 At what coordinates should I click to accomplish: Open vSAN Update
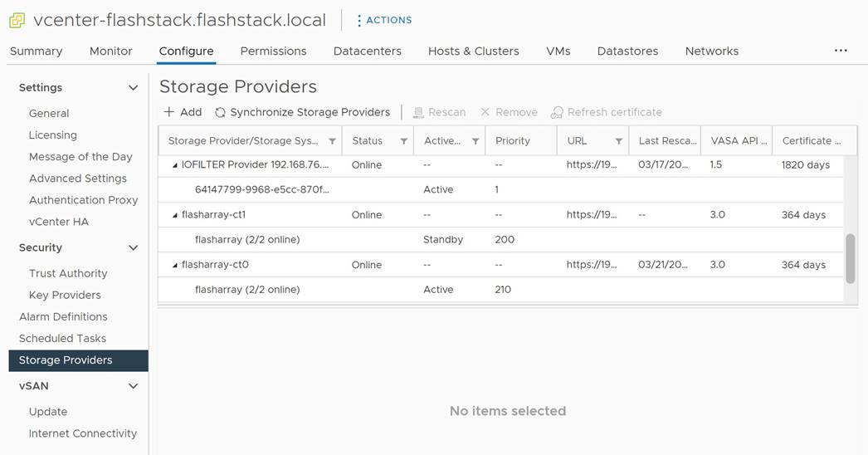[47, 412]
